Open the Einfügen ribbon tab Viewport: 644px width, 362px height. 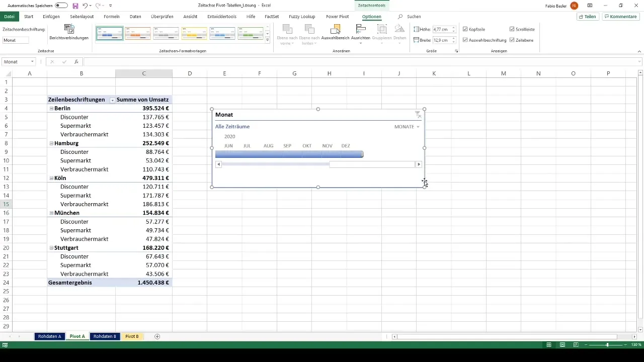click(51, 17)
